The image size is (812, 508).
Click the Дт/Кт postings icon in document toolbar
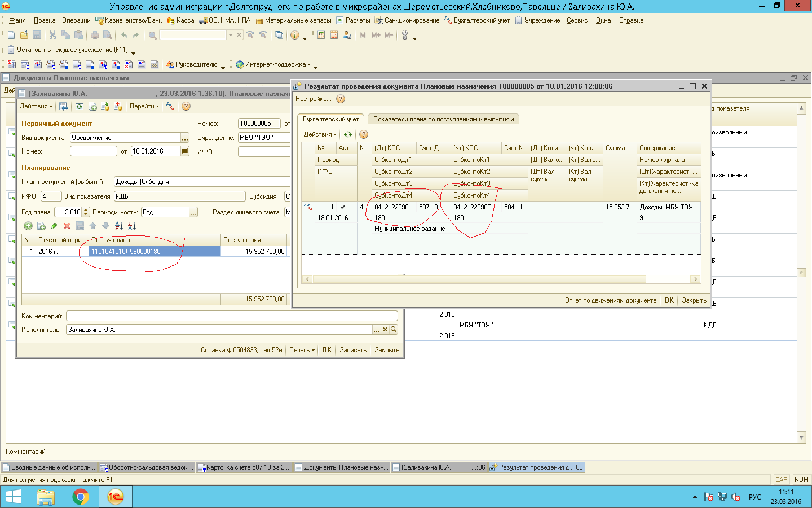170,106
